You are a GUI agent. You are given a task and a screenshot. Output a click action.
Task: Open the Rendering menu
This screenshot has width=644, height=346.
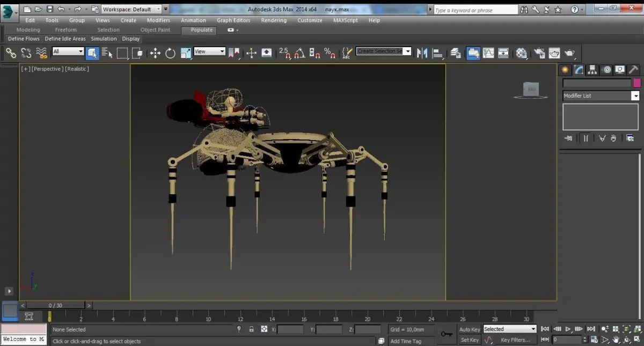coord(274,20)
